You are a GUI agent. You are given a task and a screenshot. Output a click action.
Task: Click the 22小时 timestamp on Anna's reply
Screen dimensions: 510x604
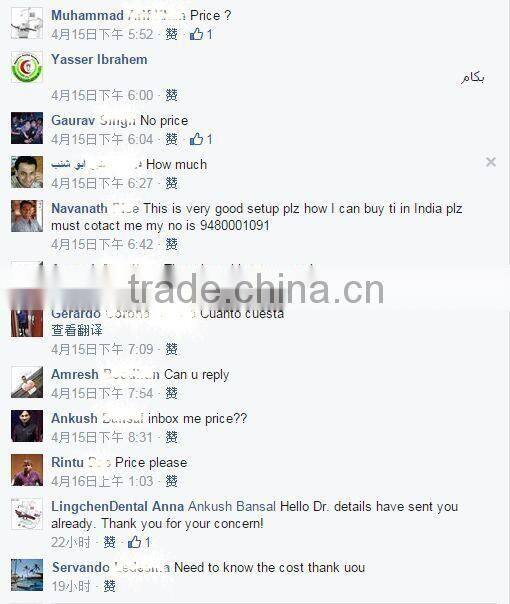tap(71, 542)
